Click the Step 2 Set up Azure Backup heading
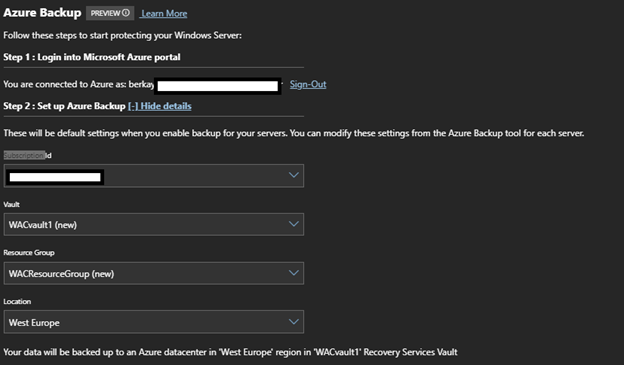The width and height of the screenshot is (624, 365). point(64,106)
